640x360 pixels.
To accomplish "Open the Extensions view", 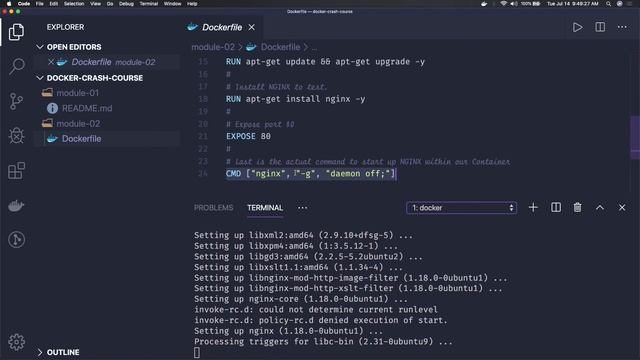I will (x=16, y=171).
